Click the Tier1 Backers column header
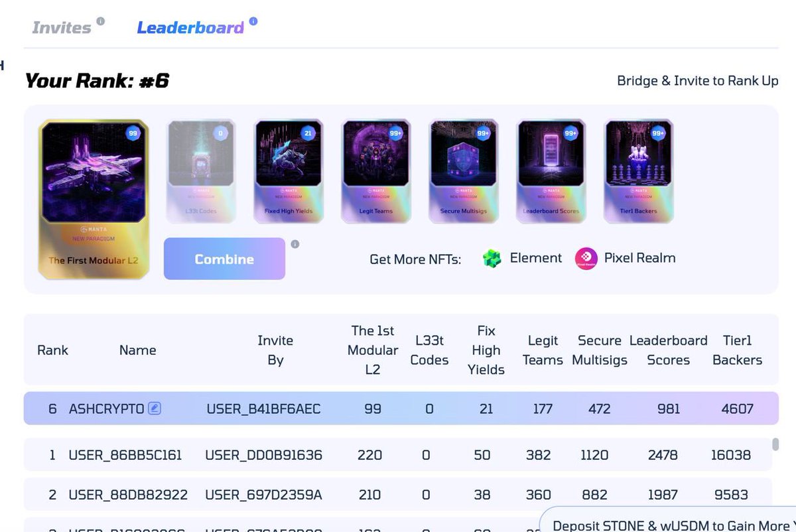 [x=737, y=350]
